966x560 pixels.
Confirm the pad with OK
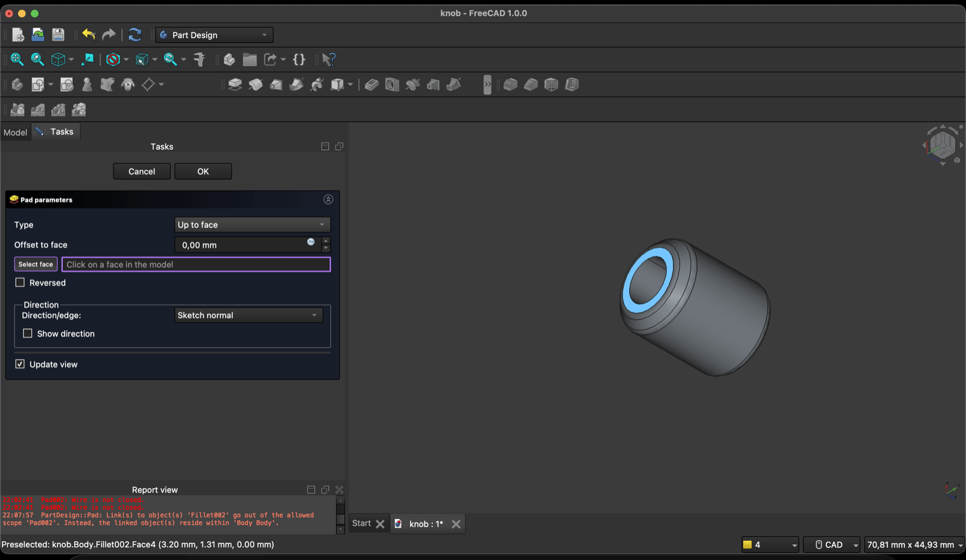[x=203, y=171]
